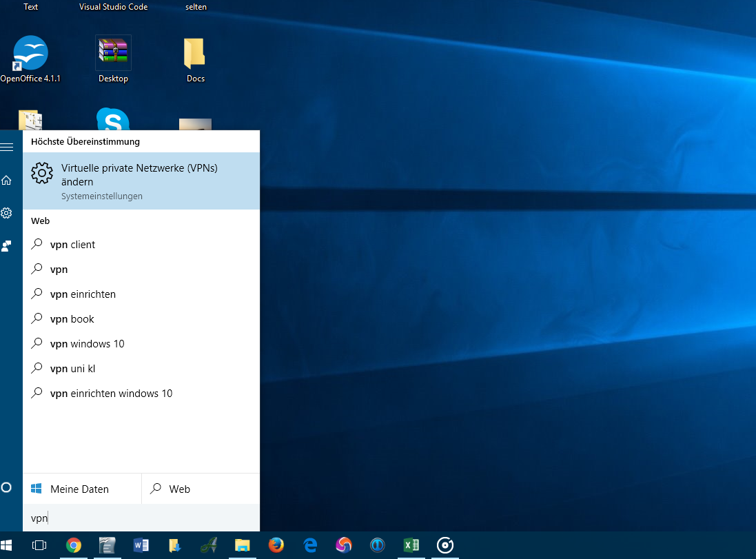Open the OpenOffice Writer taskbar icon
Viewport: 756px width, 559px height.
[107, 545]
